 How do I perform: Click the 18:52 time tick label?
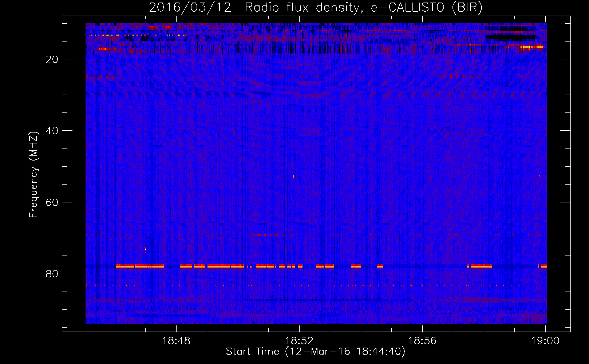[x=299, y=341]
